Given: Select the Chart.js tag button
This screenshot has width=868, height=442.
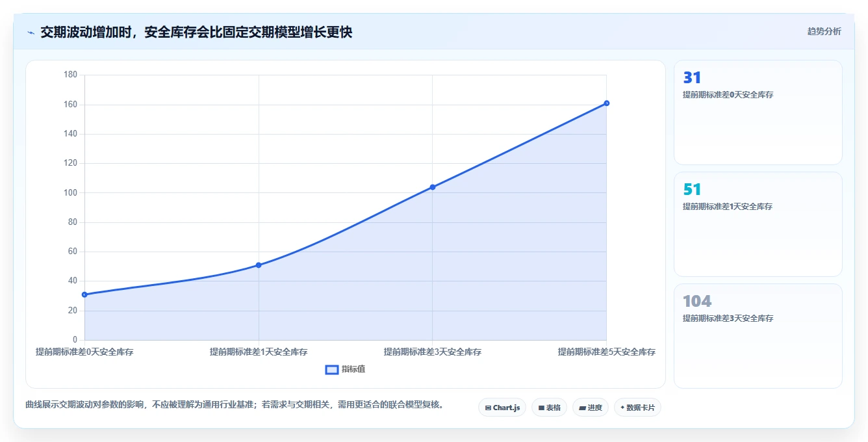Looking at the screenshot, I should click(x=502, y=408).
